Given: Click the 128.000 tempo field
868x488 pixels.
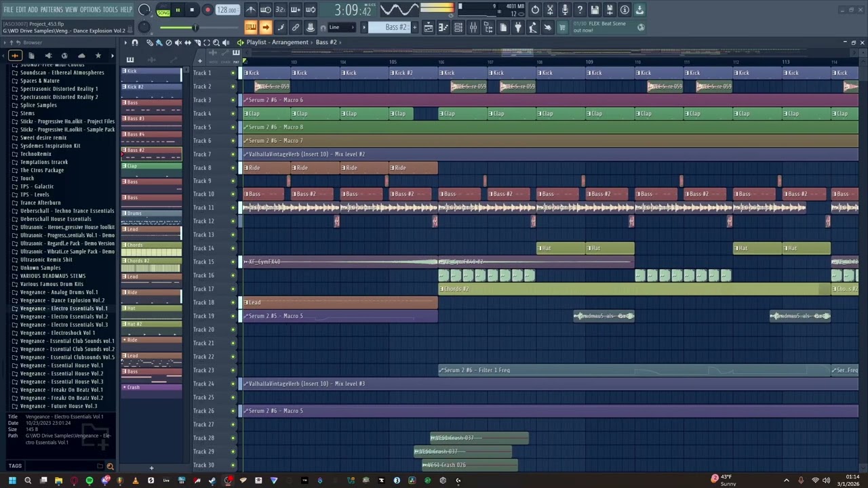Looking at the screenshot, I should 227,10.
